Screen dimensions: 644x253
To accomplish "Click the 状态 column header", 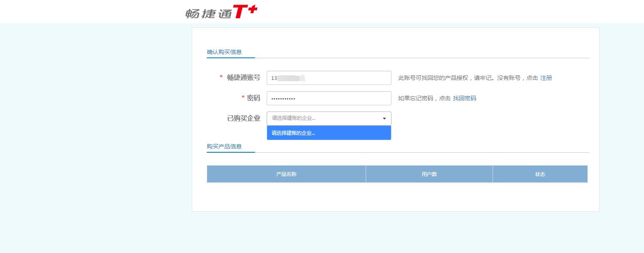I will pyautogui.click(x=540, y=174).
